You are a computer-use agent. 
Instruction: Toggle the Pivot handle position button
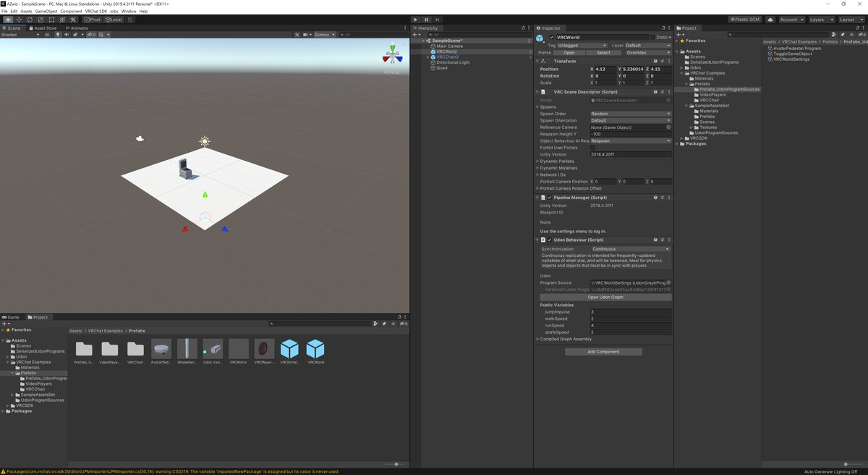coord(93,20)
